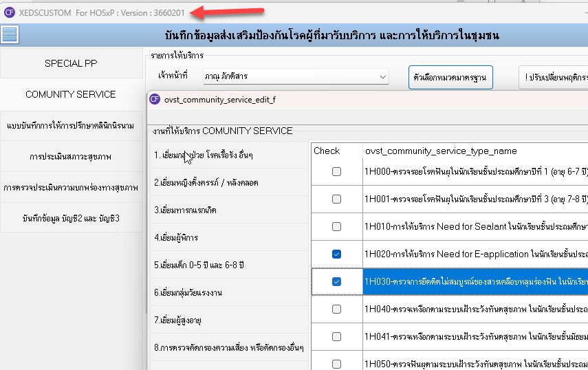Uncheck the 1H030 row checkbox
Screen dimensions: 588x370
click(x=336, y=281)
